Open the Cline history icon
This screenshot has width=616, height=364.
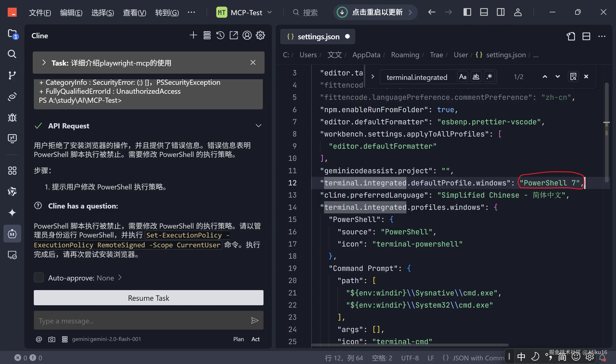220,35
